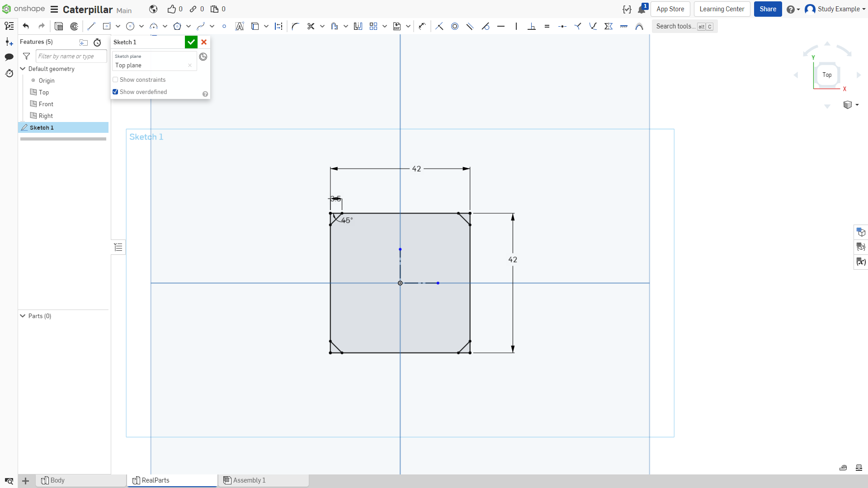Accept Sketch 1 with green checkmark
This screenshot has height=488, width=868.
click(x=191, y=42)
